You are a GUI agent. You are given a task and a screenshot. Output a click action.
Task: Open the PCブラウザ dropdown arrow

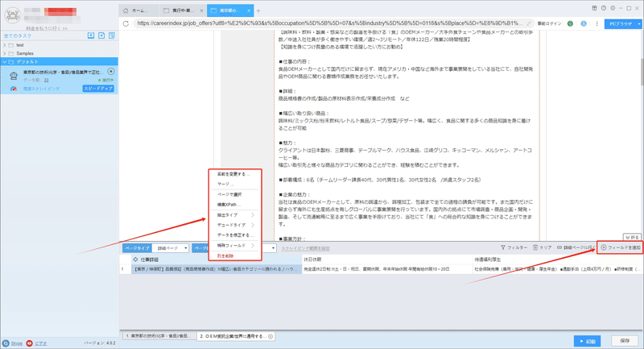click(x=639, y=24)
